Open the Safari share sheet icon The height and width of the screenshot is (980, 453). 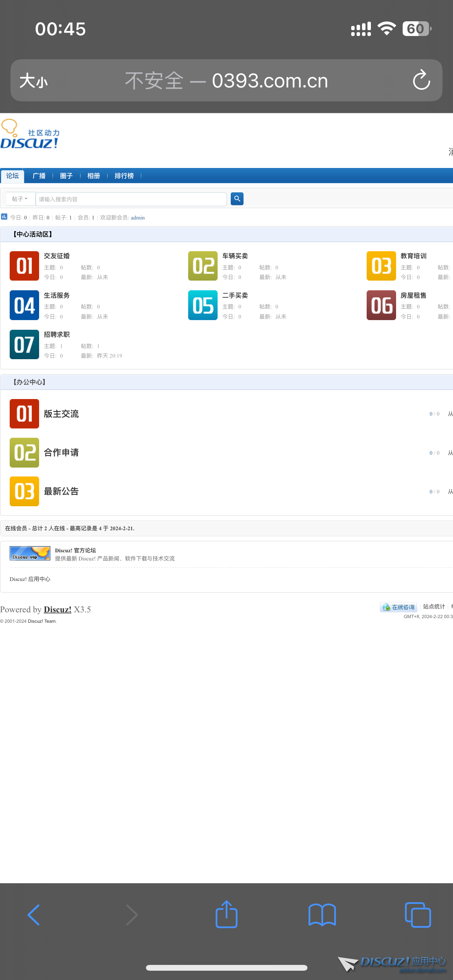point(226,914)
